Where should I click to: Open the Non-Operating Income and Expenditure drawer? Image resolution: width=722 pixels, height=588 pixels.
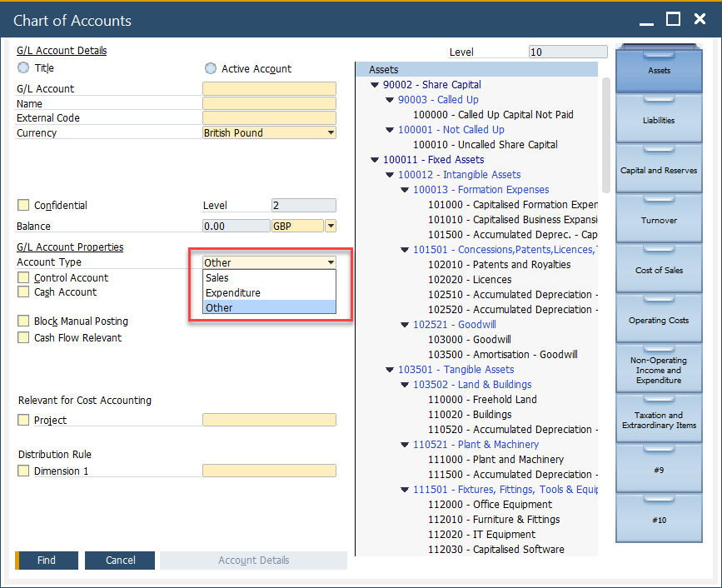tap(659, 370)
